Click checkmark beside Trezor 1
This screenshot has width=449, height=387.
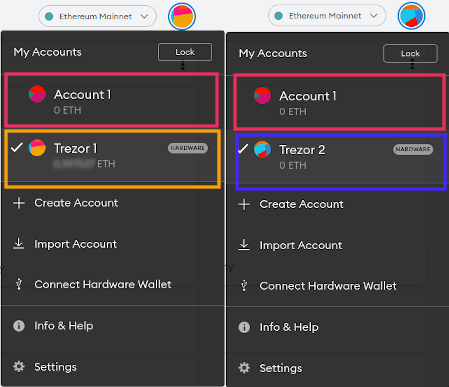[x=17, y=147]
